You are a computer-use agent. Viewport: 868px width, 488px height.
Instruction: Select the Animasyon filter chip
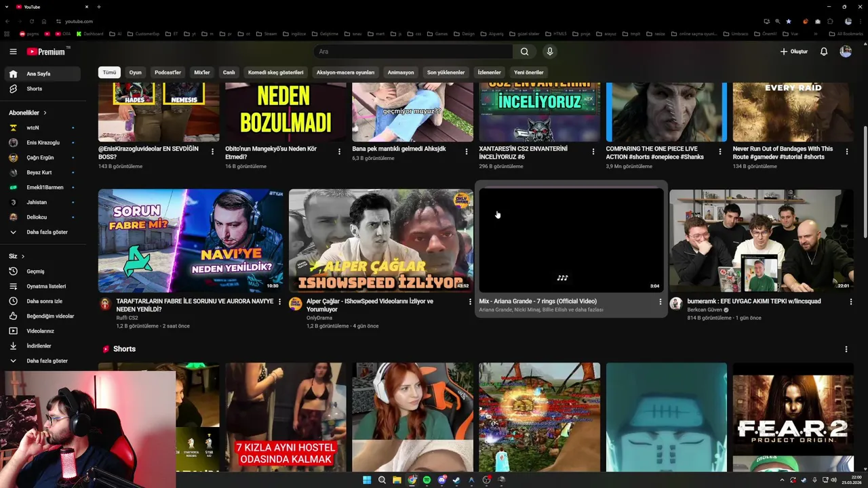tap(401, 73)
